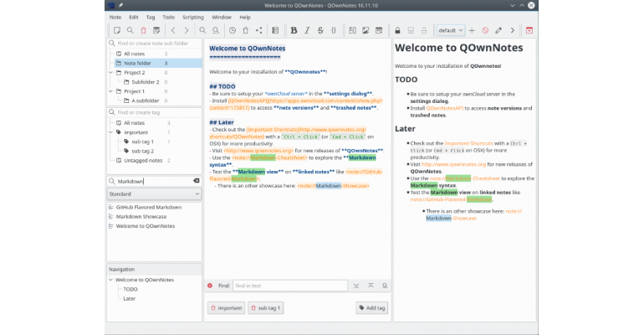Remove the important tag button

click(x=227, y=308)
